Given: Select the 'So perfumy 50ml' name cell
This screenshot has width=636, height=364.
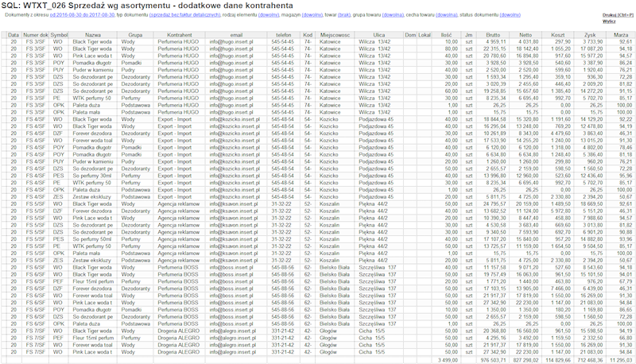Looking at the screenshot, I should click(x=93, y=239).
